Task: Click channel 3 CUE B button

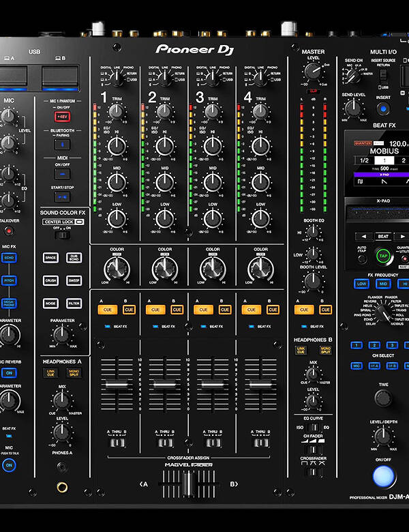Action: pos(225,310)
